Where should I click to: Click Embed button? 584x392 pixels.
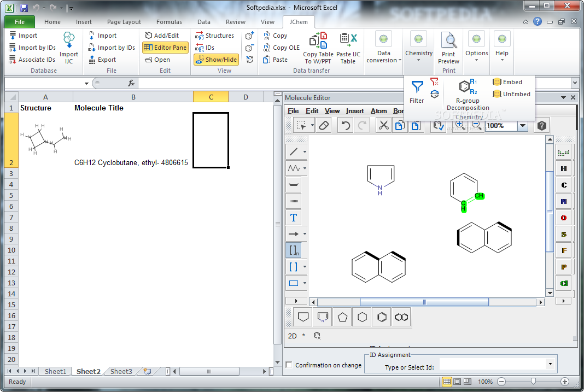coord(507,82)
